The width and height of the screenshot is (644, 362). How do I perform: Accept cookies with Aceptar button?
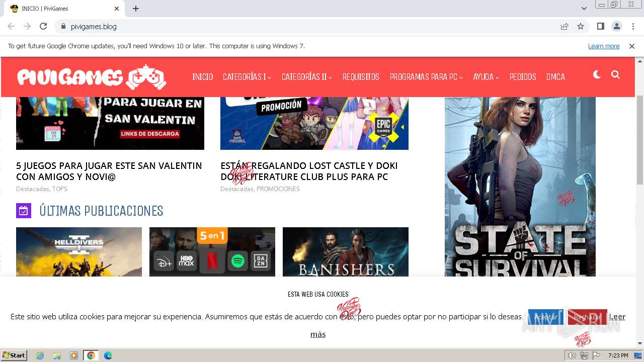click(546, 317)
